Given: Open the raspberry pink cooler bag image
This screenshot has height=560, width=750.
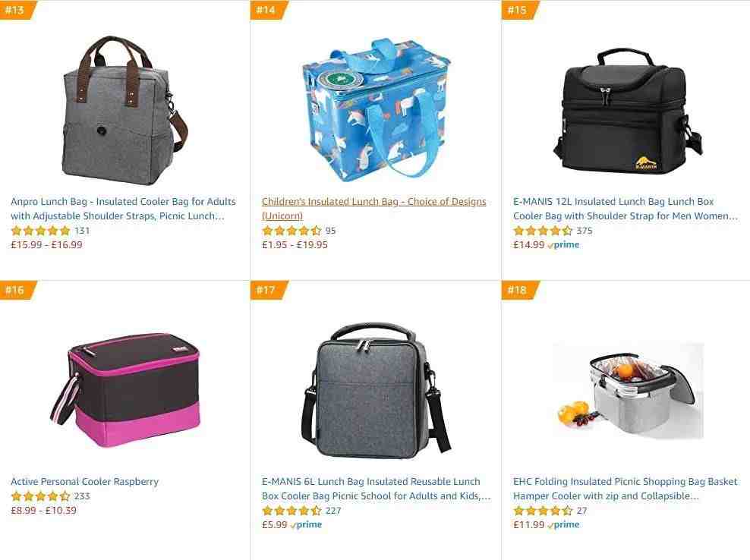Looking at the screenshot, I should coord(125,390).
